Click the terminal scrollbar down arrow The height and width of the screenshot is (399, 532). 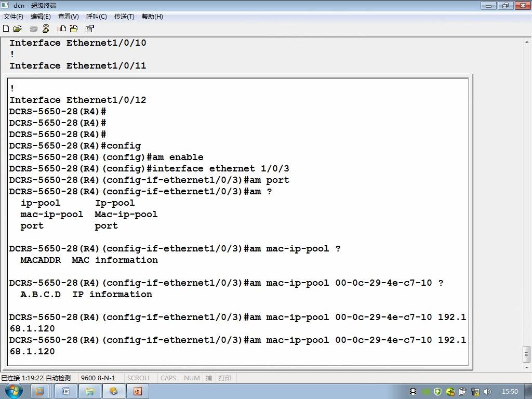point(527,367)
